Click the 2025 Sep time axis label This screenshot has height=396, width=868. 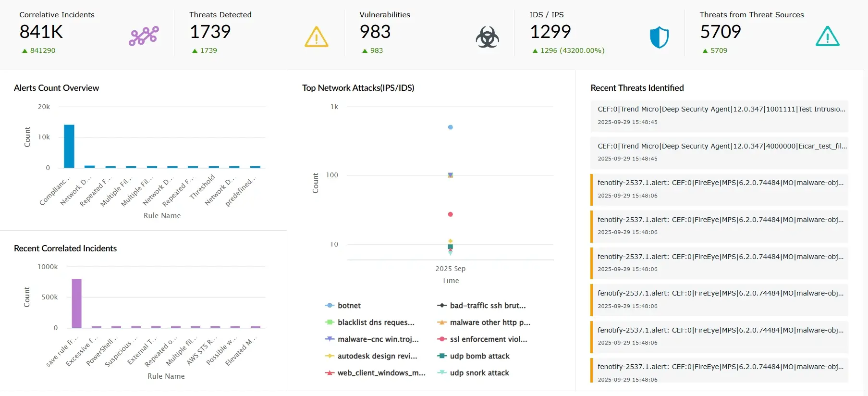[450, 269]
